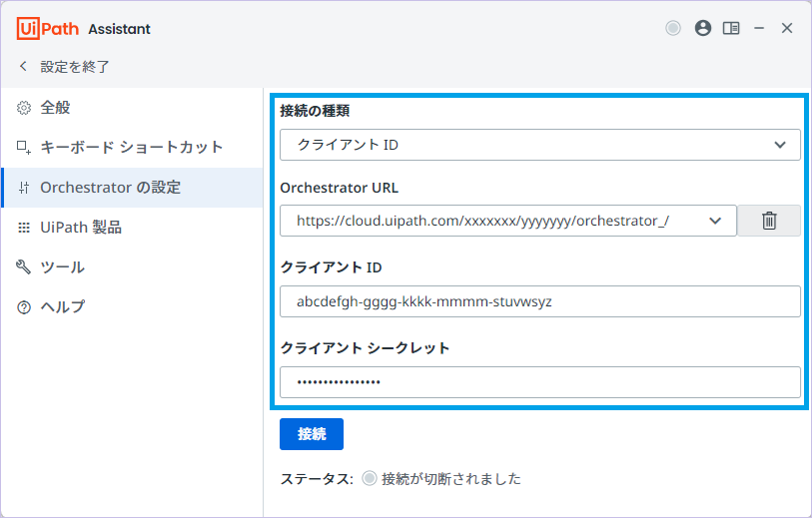Screen dimensions: 812x518
Task: Click the クライアント シークレット password field
Action: pos(540,382)
